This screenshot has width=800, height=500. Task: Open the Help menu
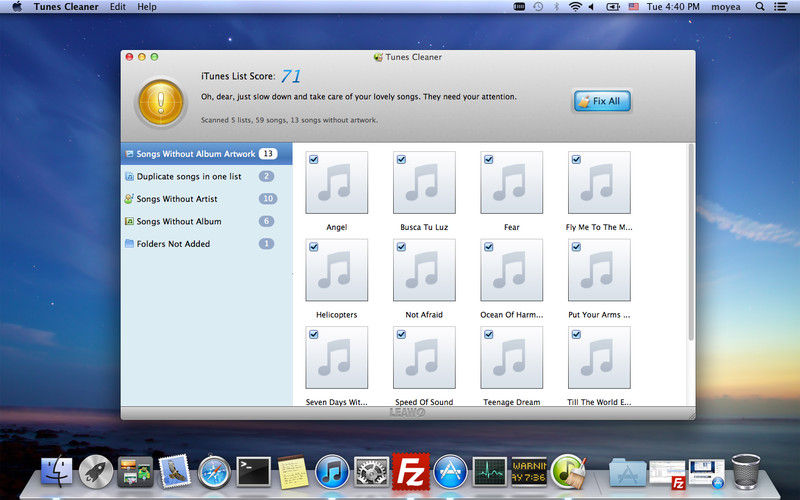click(147, 7)
